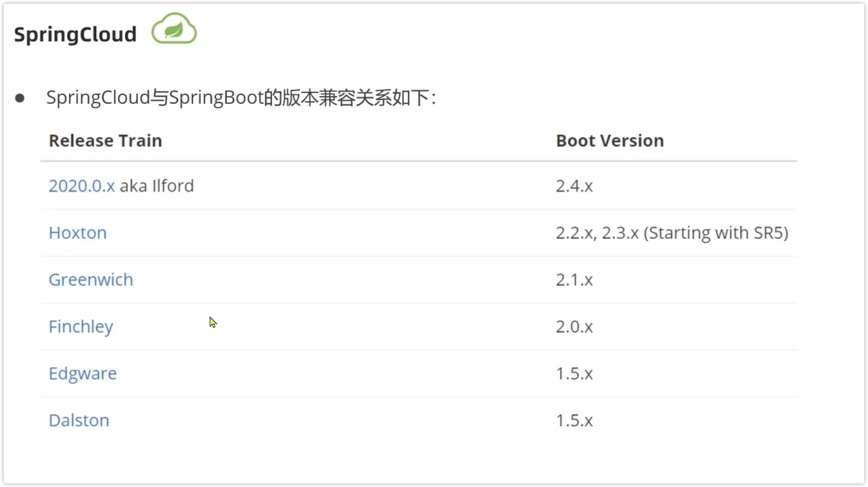Select the 1.5.x cell in Dalston row

[x=574, y=421]
